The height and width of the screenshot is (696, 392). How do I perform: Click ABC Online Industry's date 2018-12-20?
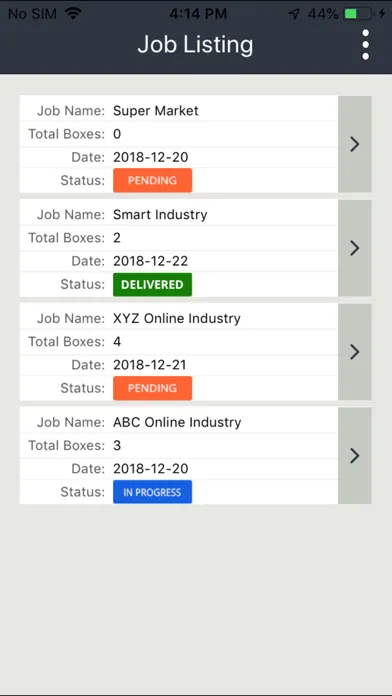[150, 469]
